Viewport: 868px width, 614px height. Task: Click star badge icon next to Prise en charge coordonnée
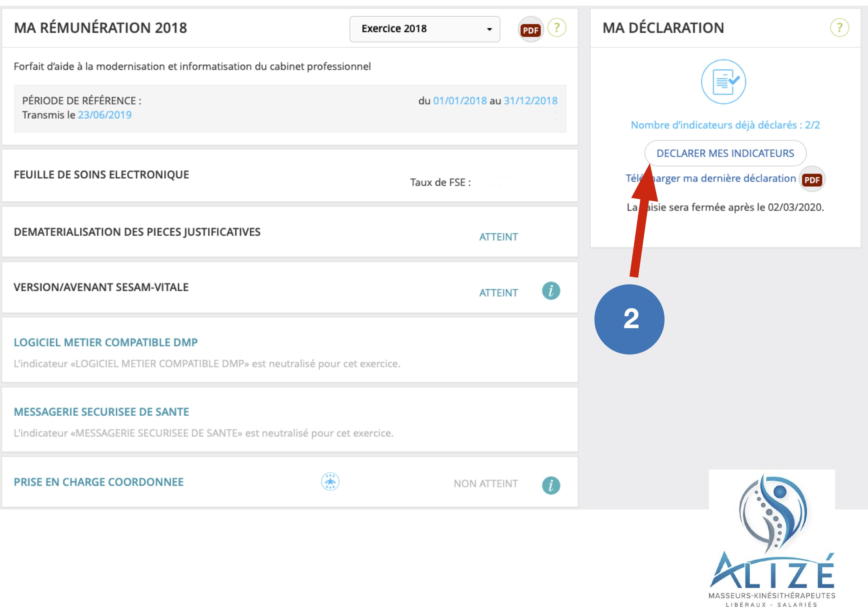[x=330, y=482]
